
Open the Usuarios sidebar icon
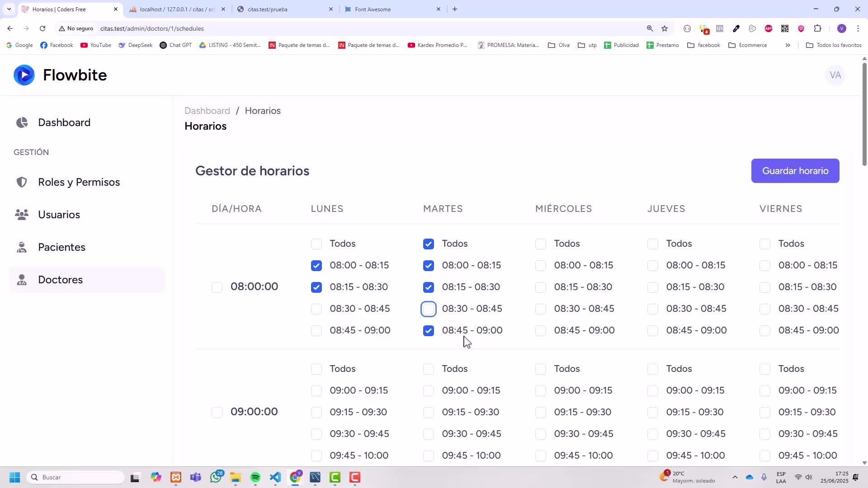[22, 215]
